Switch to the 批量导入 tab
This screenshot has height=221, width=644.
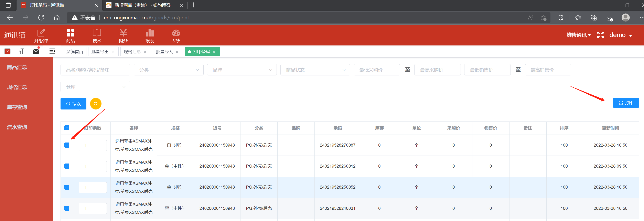click(164, 52)
